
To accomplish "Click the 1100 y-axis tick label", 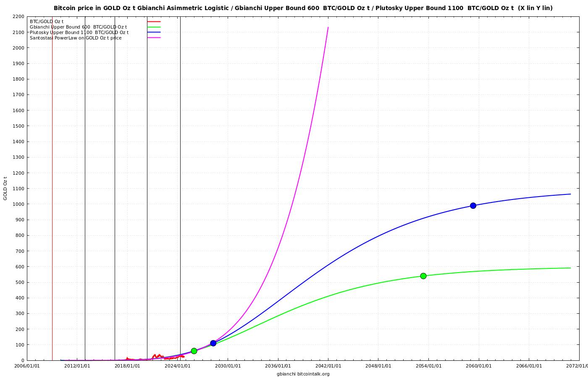I will (x=18, y=189).
